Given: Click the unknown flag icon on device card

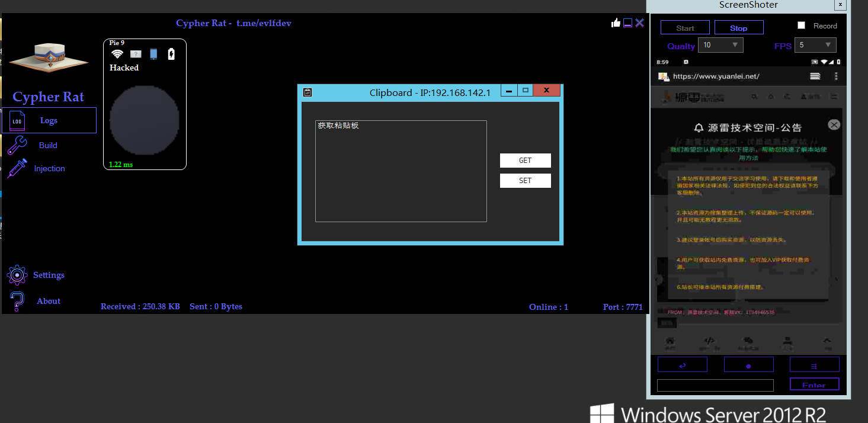Looking at the screenshot, I should click(x=136, y=54).
